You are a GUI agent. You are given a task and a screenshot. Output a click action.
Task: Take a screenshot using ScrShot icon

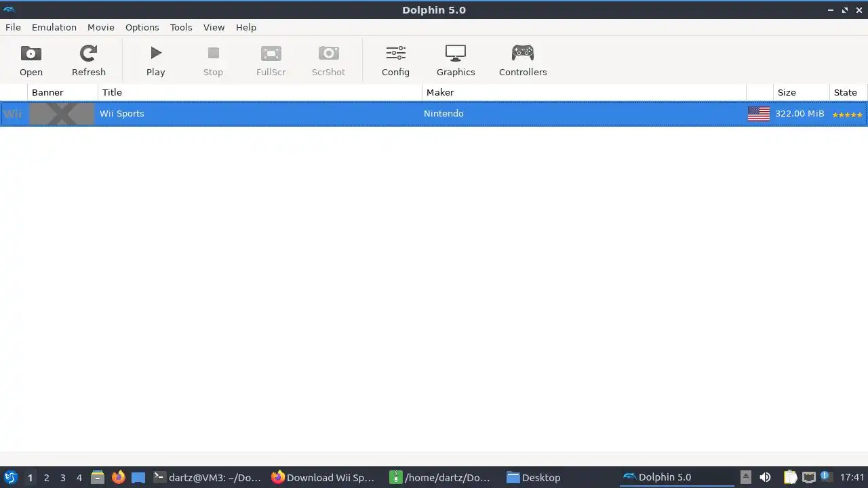(x=328, y=60)
